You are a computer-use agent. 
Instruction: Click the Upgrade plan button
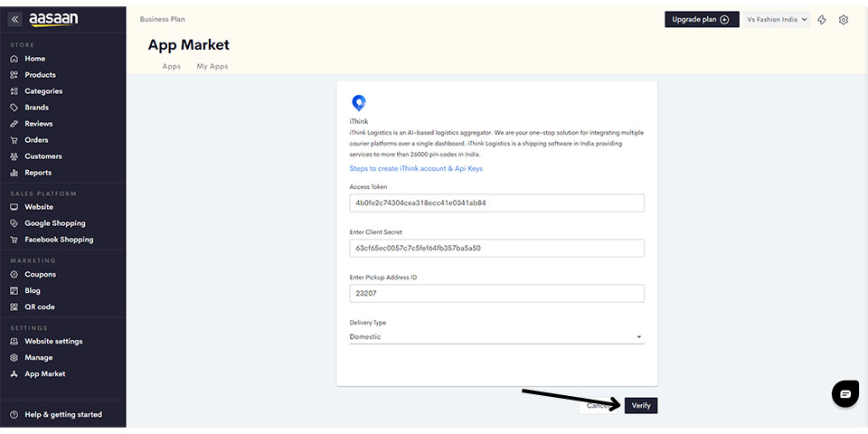[702, 19]
